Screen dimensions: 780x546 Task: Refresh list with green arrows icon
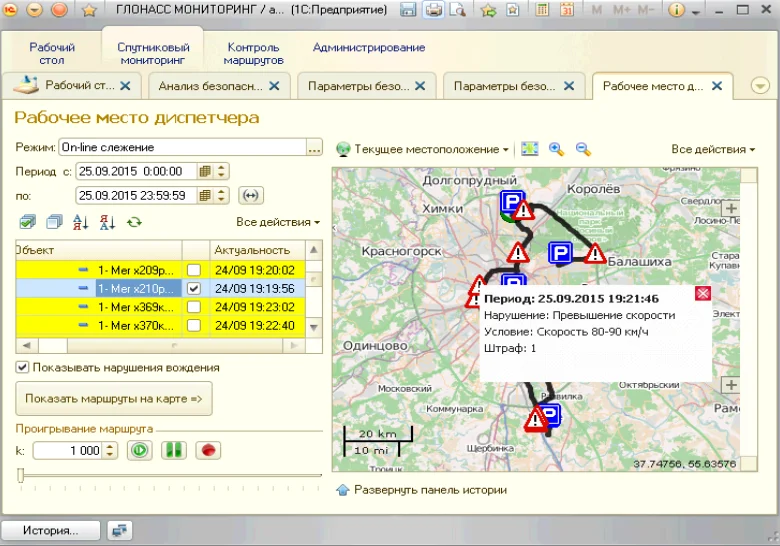tap(134, 222)
